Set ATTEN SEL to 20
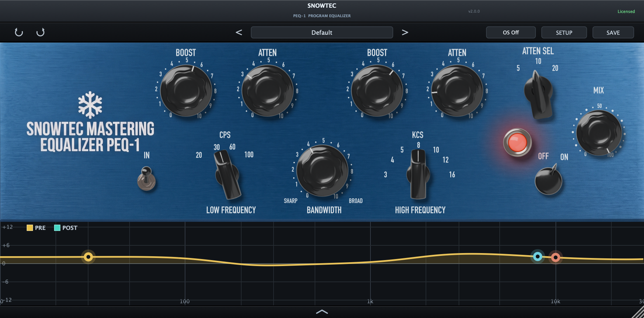Screen dimensions: 644x318 coord(555,68)
